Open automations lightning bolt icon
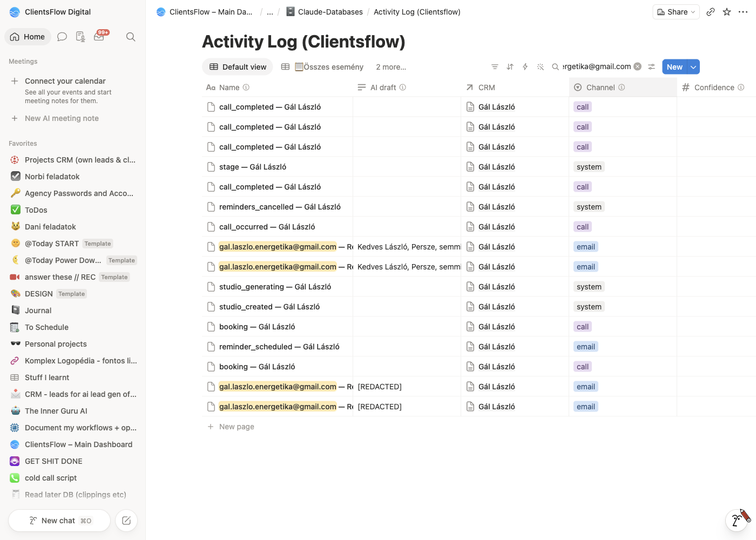This screenshot has width=756, height=540. pyautogui.click(x=525, y=67)
